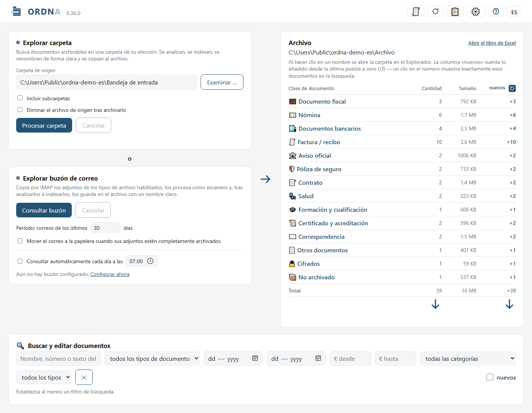The image size is (532, 413).
Task: Click the € hasta amount field
Action: coord(396,359)
